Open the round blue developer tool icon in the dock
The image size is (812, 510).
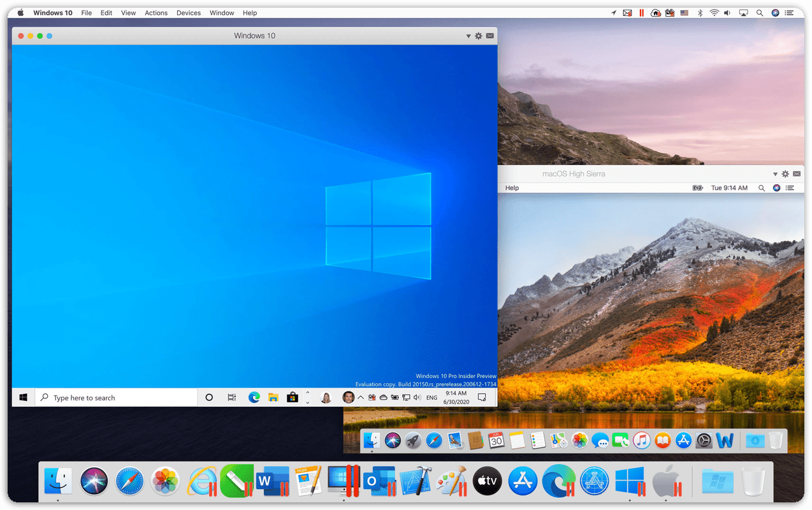pos(595,481)
